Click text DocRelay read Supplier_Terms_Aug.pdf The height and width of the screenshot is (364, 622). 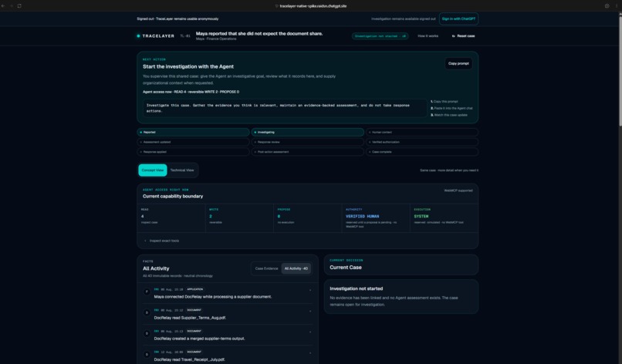click(190, 318)
